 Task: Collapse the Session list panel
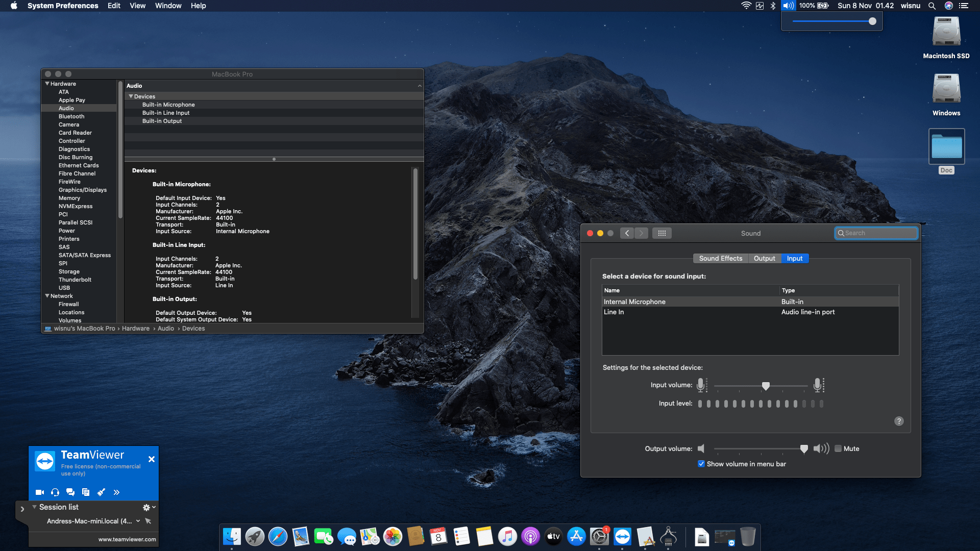point(34,507)
